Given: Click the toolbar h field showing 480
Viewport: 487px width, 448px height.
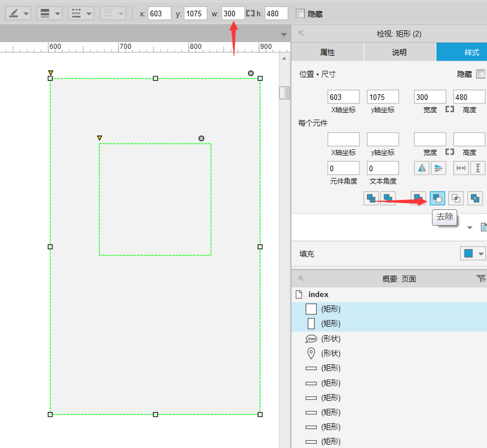Looking at the screenshot, I should 276,13.
